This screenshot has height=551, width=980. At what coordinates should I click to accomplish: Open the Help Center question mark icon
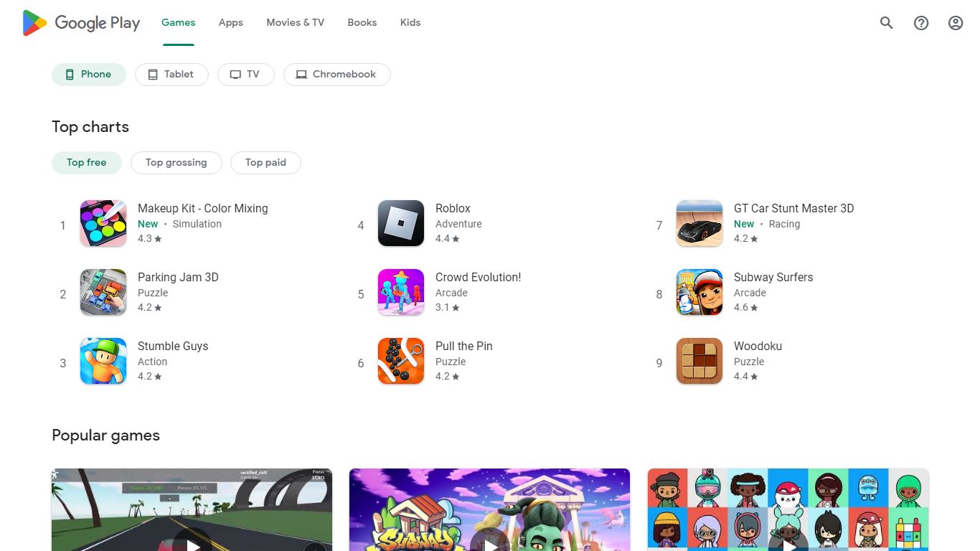[921, 23]
